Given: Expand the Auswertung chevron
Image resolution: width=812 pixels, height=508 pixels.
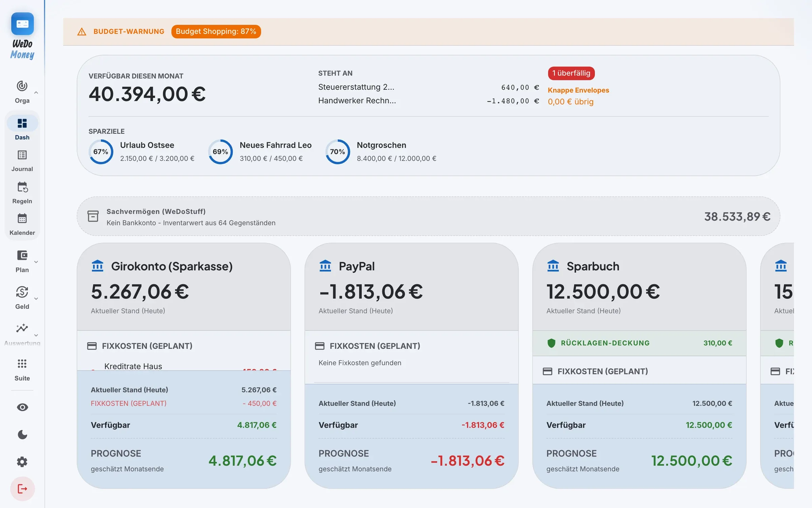Looking at the screenshot, I should [x=36, y=335].
